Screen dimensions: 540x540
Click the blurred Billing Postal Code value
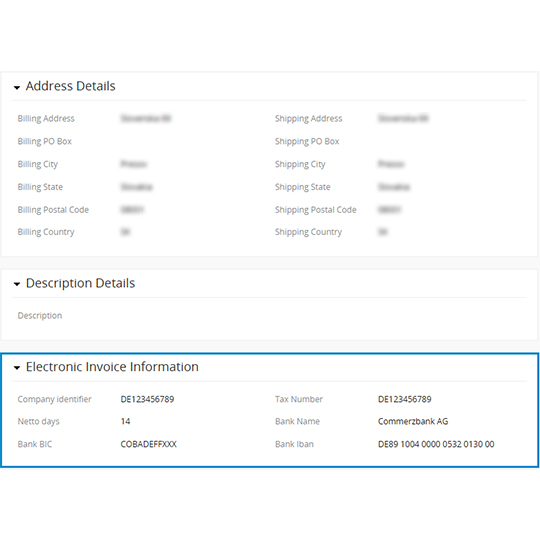coord(132,210)
